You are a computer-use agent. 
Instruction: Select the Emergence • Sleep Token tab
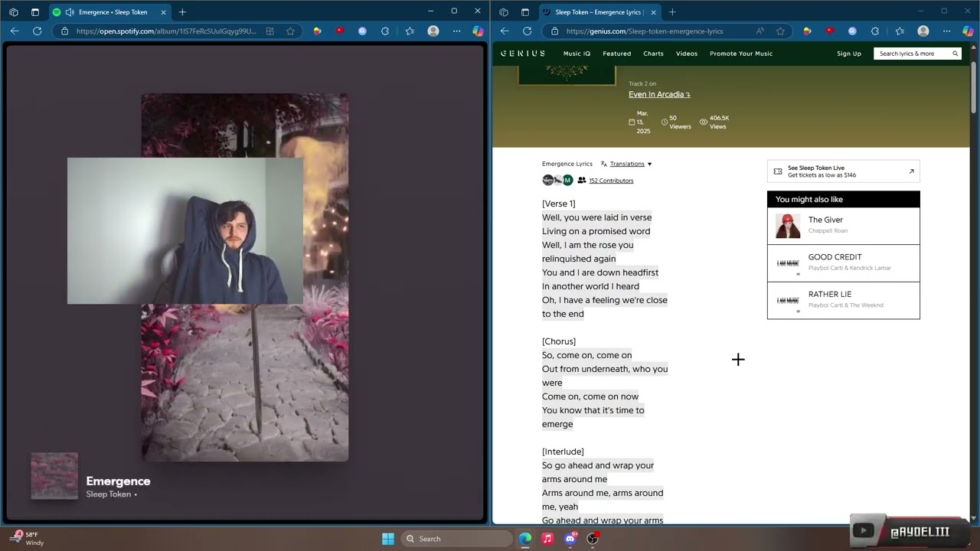point(110,12)
